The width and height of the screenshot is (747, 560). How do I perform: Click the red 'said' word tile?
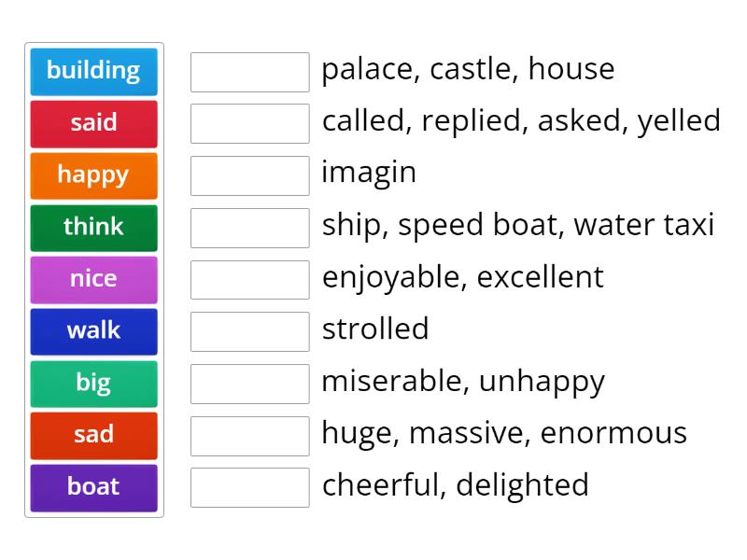point(93,123)
